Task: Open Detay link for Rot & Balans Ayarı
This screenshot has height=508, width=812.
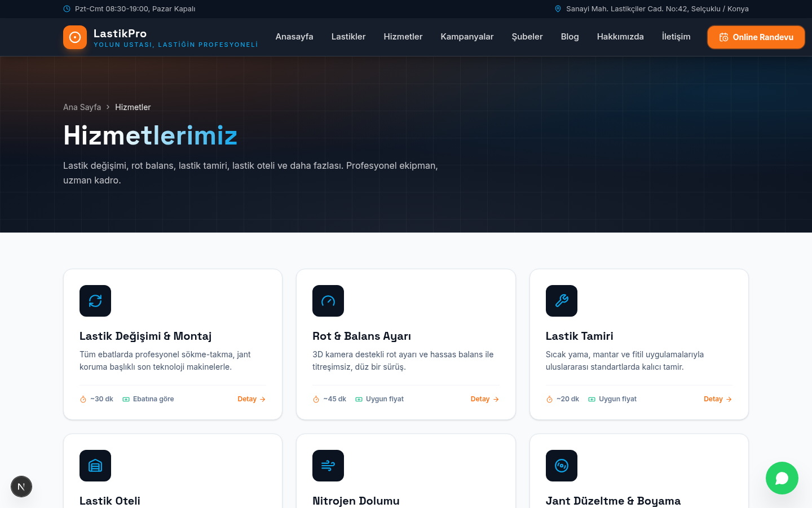Action: 485,399
